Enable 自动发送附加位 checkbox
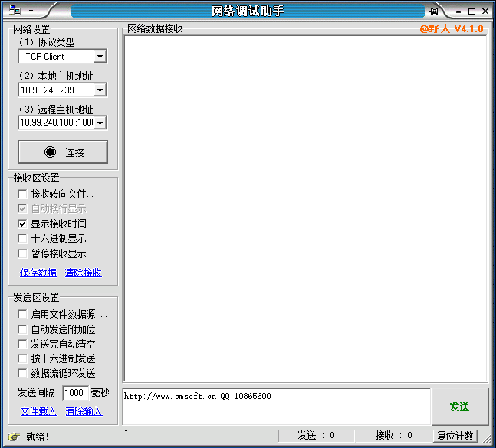The image size is (496, 448). pyautogui.click(x=22, y=329)
